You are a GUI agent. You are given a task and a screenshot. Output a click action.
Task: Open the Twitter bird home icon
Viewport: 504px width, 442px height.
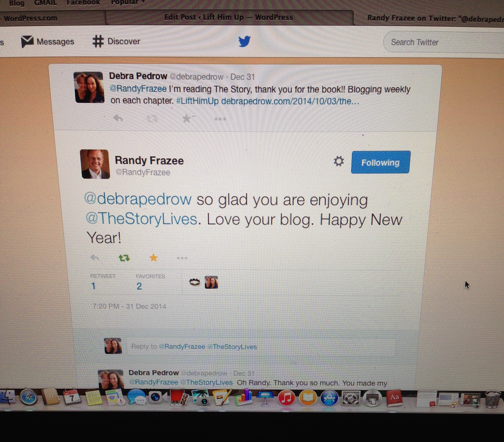pyautogui.click(x=245, y=41)
